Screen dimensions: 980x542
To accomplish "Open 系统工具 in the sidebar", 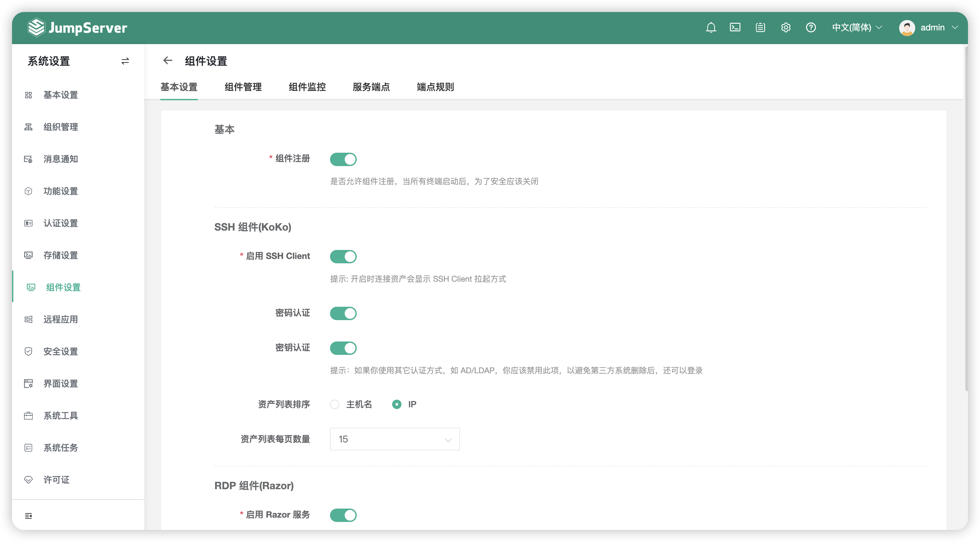I will click(78, 415).
